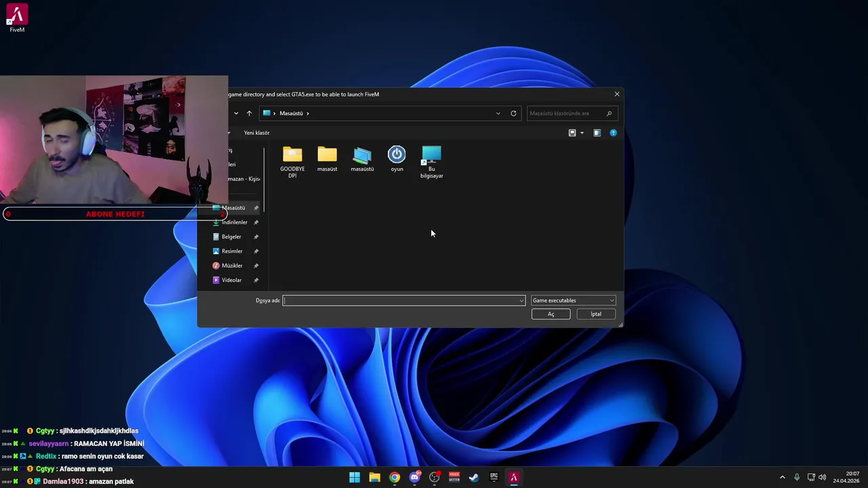Open Voicemeeter from the taskbar
Screen dimensions: 868x488
(454, 477)
